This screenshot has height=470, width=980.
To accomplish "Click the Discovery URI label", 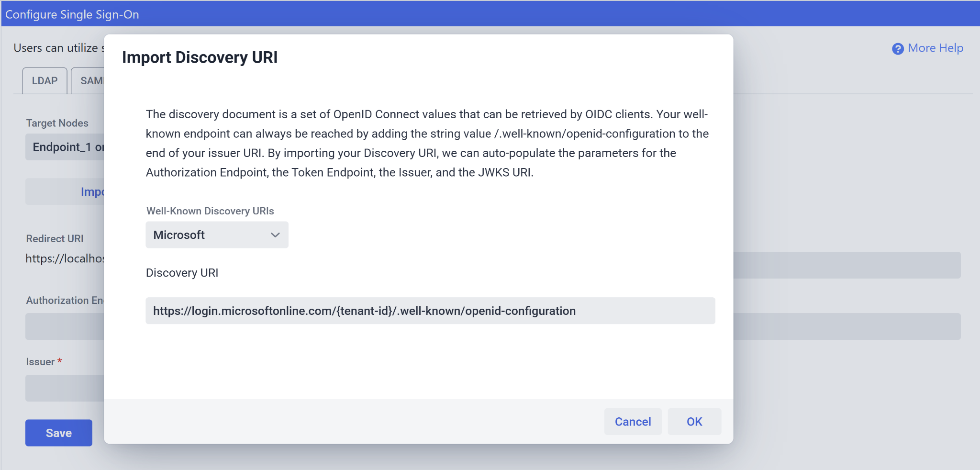I will 182,273.
